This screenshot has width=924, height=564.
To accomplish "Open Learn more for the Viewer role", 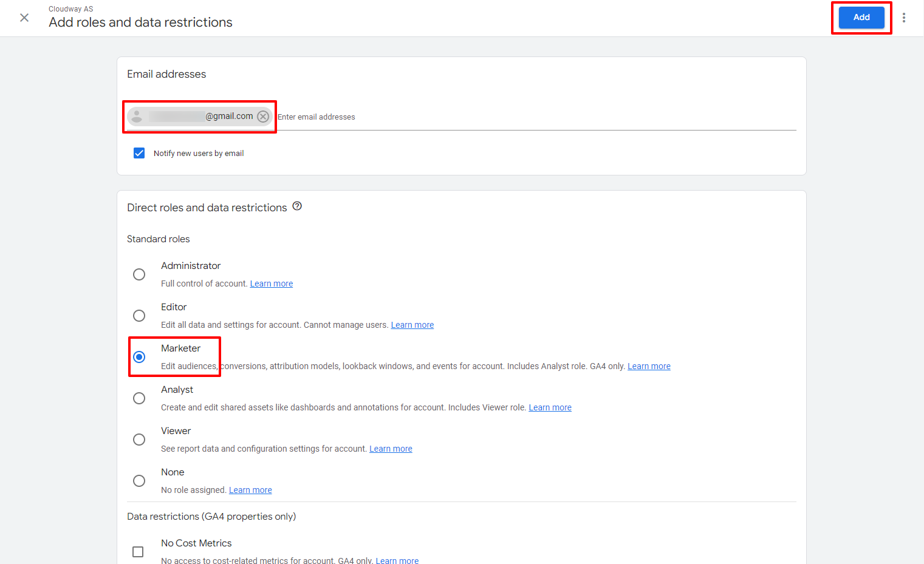I will (391, 448).
